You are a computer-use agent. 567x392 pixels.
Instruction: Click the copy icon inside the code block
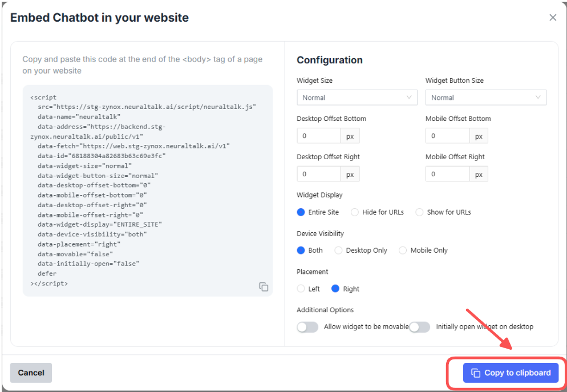pyautogui.click(x=264, y=287)
